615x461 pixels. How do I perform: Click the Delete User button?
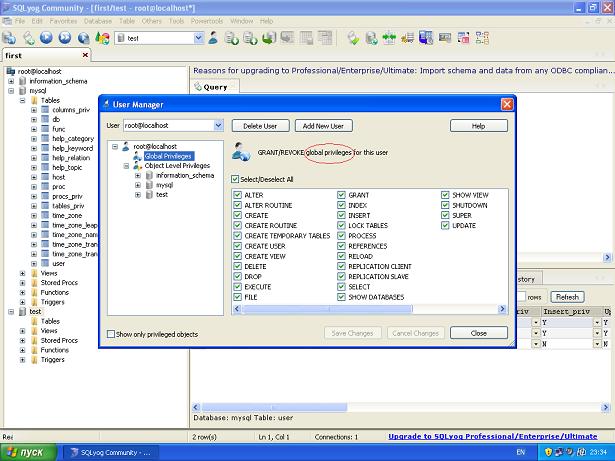click(260, 126)
